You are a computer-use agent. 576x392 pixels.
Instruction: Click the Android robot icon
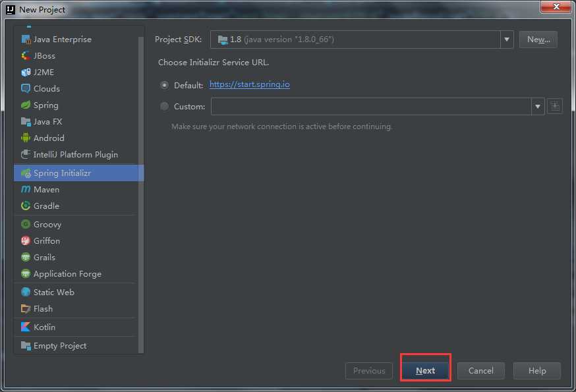pyautogui.click(x=26, y=138)
